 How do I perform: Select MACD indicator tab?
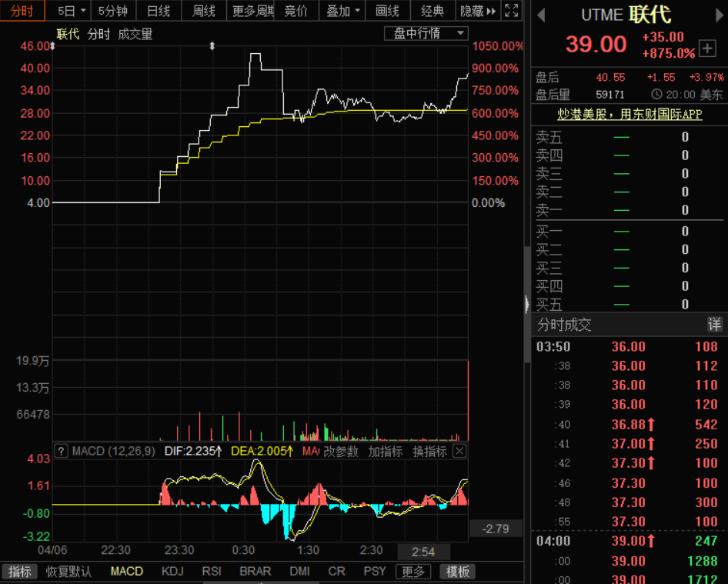126,572
